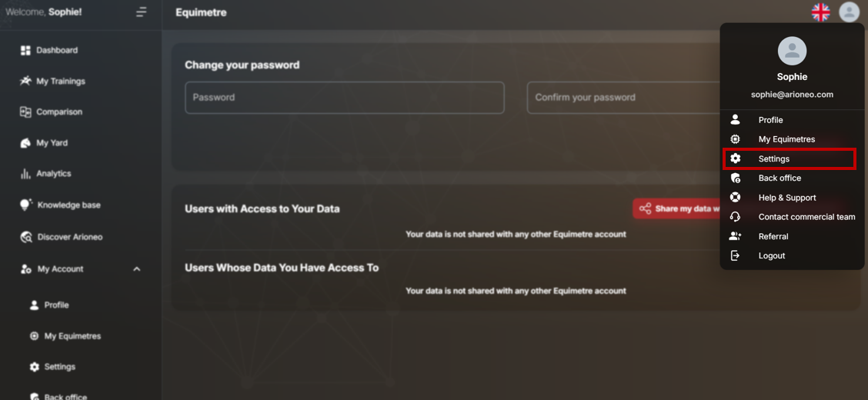This screenshot has width=868, height=400.
Task: Open the Dashboard icon in sidebar
Action: point(25,50)
